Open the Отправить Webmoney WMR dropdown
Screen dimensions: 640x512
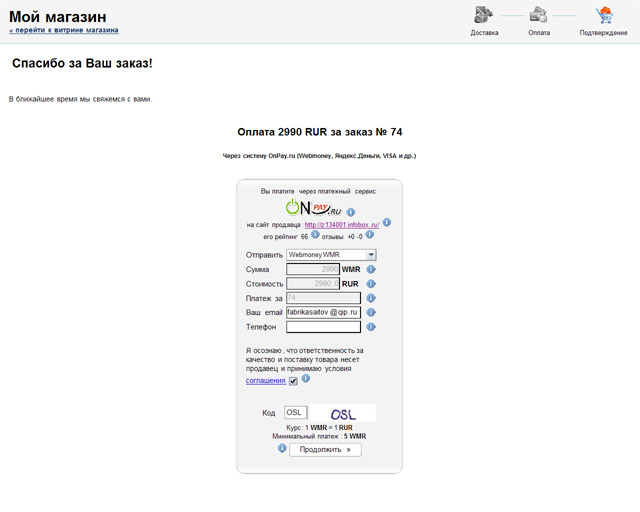tap(324, 255)
